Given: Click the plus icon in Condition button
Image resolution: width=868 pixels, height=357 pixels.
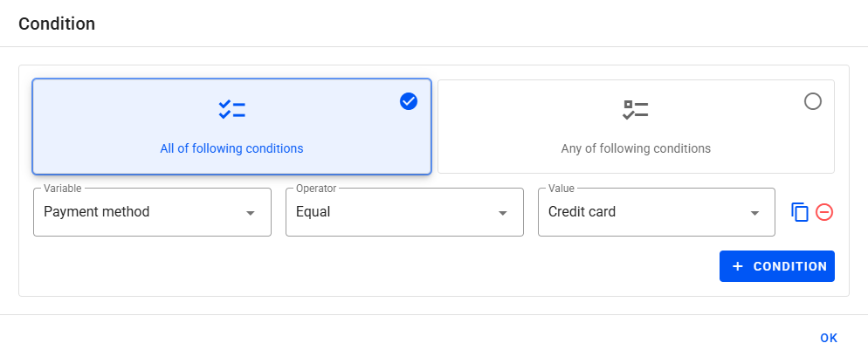Looking at the screenshot, I should click(x=738, y=266).
